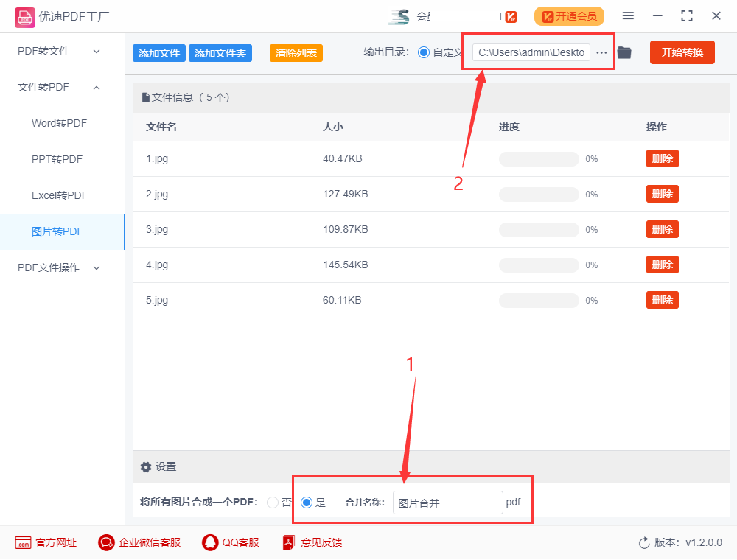Open Excel转PDF in sidebar
737x560 pixels.
tap(60, 195)
